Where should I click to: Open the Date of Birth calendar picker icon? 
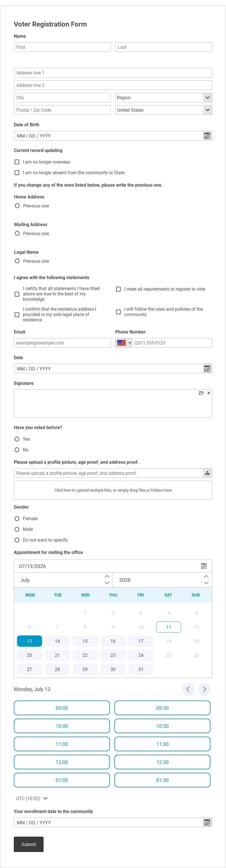tap(207, 136)
